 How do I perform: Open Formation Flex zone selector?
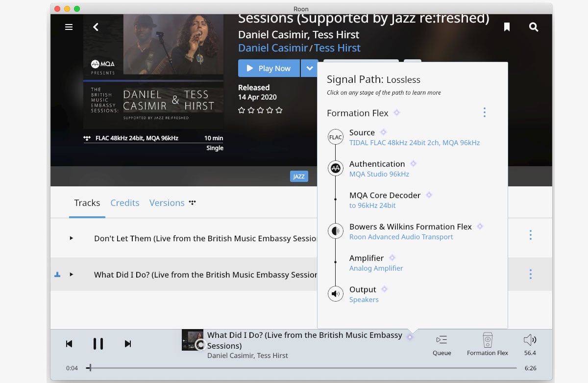pyautogui.click(x=488, y=344)
